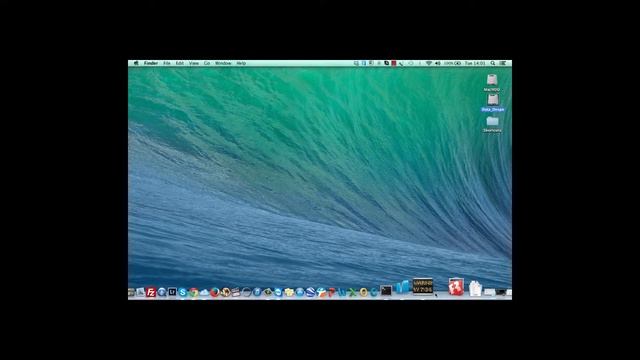Open the yellow round O icon in Dock
The height and width of the screenshot is (360, 640).
(x=364, y=292)
